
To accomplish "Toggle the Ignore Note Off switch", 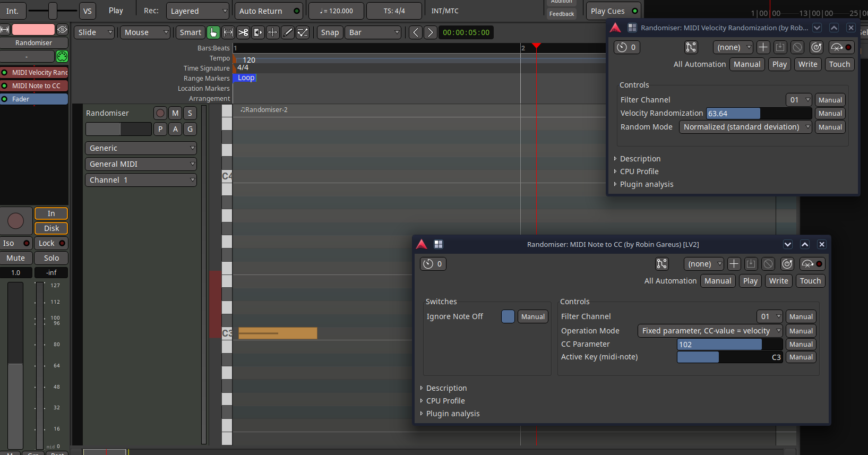I will click(508, 316).
